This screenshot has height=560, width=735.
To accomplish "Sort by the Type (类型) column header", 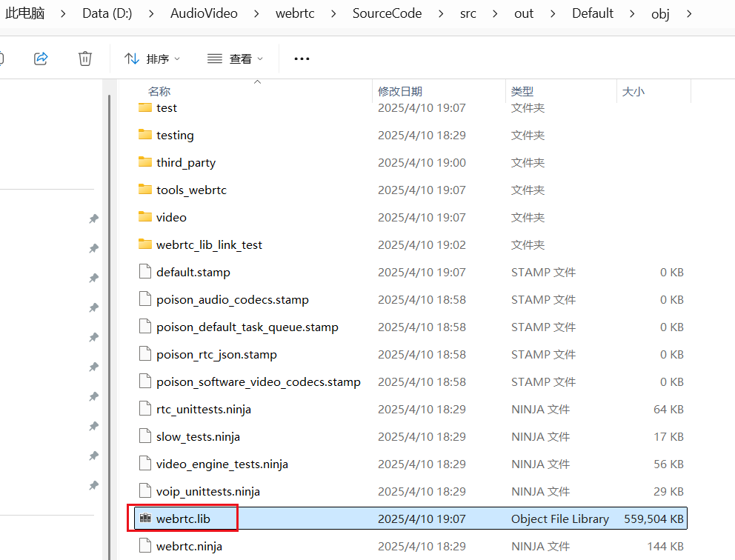I will click(522, 91).
